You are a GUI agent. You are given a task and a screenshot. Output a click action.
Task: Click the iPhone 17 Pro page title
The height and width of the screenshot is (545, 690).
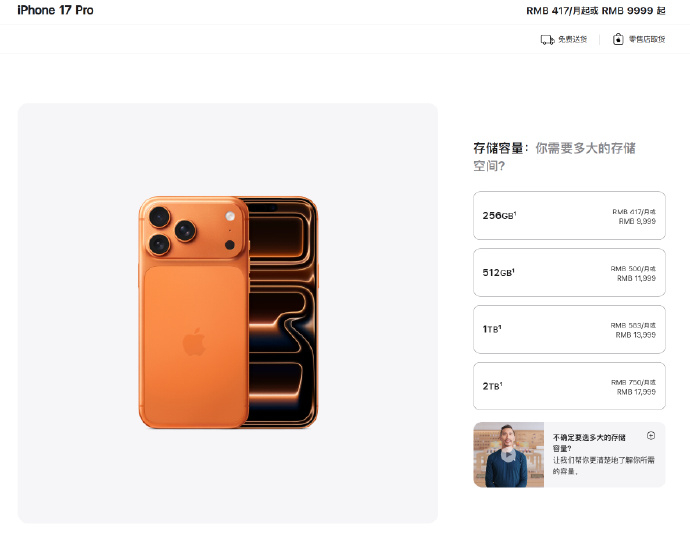(55, 10)
